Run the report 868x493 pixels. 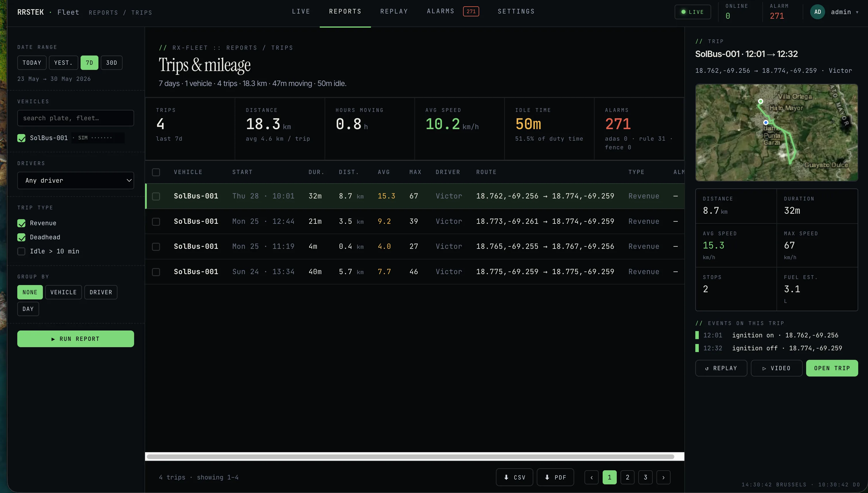76,339
